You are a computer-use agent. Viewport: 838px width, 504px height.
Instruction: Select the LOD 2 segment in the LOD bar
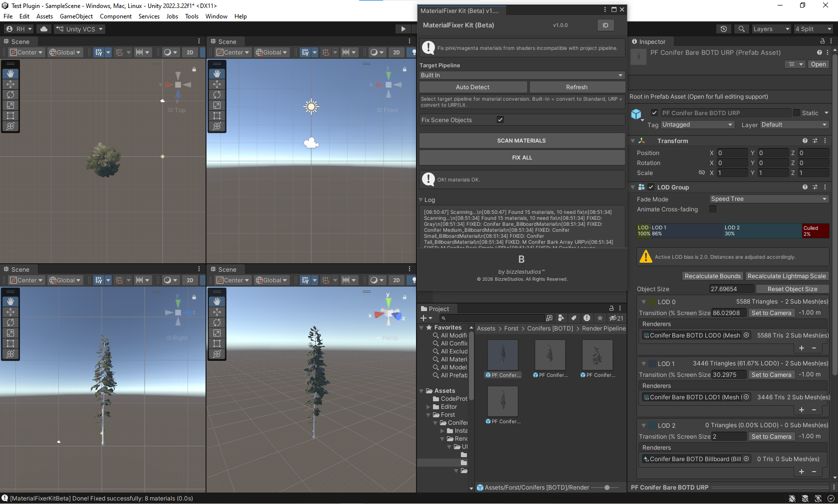[x=762, y=231]
